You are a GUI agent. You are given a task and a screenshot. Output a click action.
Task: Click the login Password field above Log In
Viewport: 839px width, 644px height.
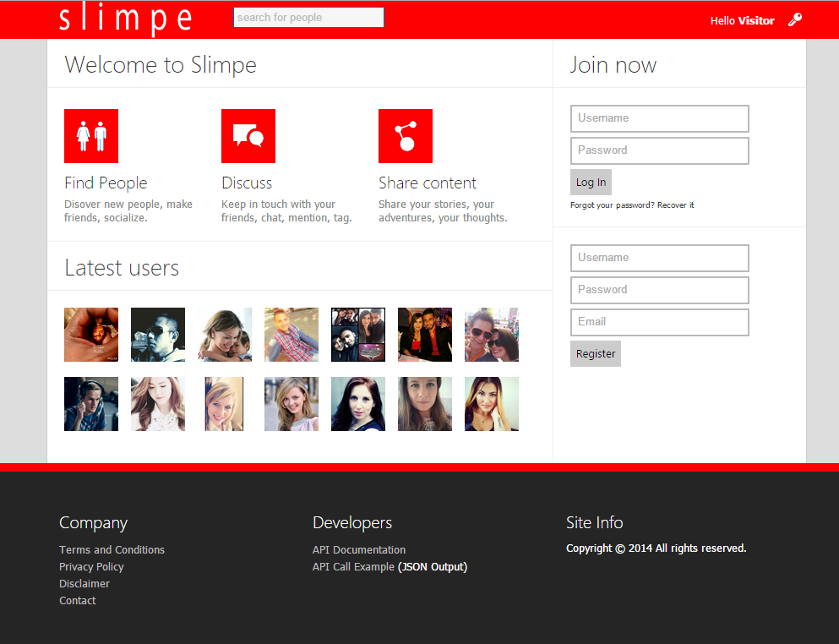(660, 150)
